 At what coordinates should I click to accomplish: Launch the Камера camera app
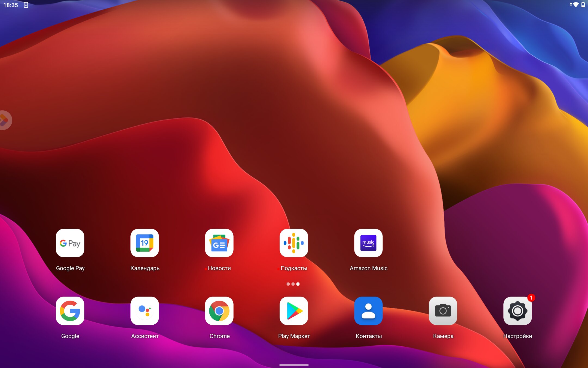coord(443,311)
